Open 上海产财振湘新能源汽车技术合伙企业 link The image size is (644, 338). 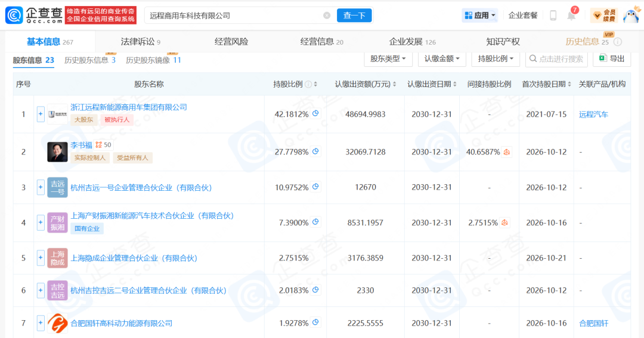[x=153, y=216]
